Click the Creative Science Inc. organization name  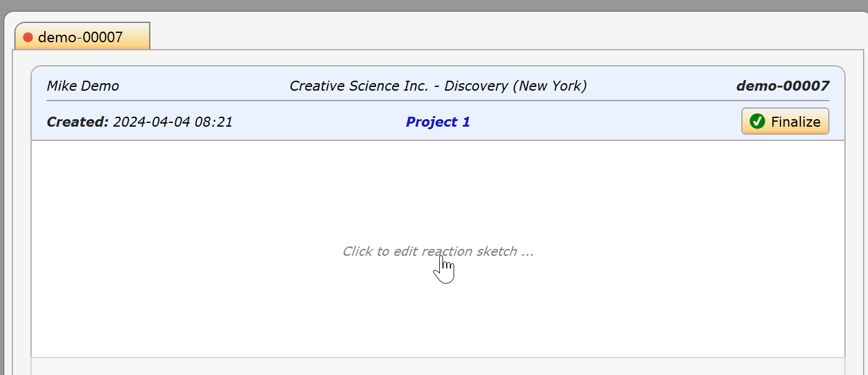coord(359,86)
